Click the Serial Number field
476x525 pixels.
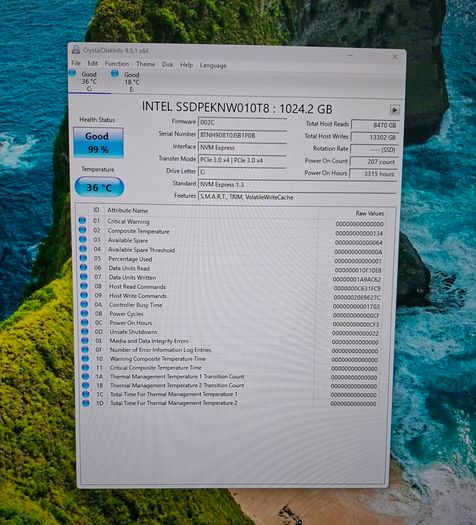[242, 135]
